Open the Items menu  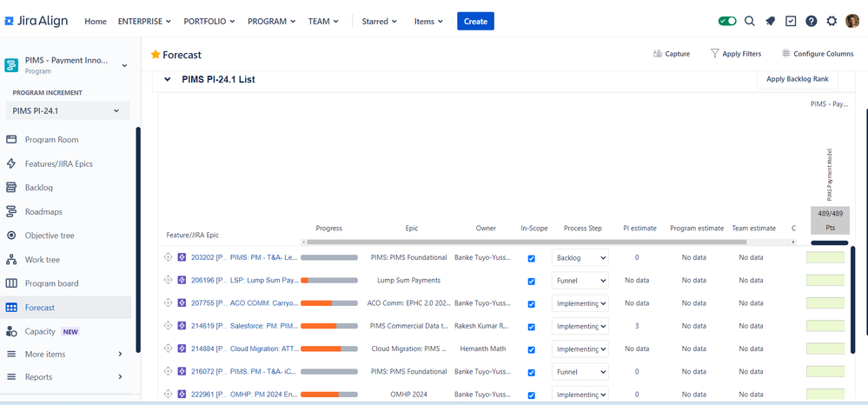tap(428, 21)
